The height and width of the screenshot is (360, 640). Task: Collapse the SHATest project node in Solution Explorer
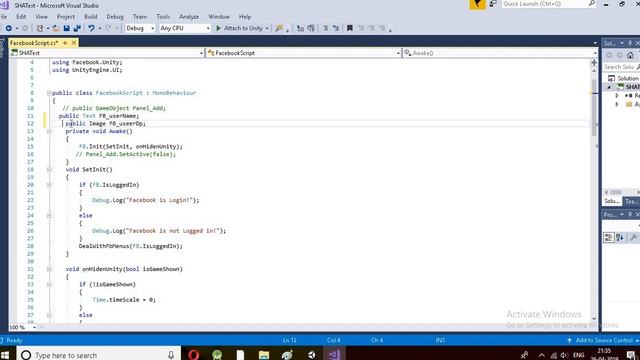609,87
